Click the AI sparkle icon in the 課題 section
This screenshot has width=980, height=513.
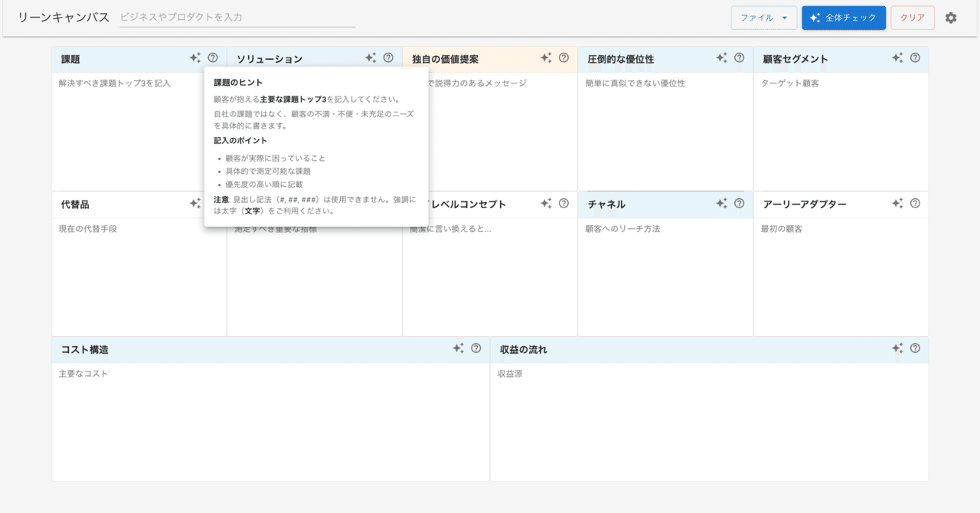[194, 57]
